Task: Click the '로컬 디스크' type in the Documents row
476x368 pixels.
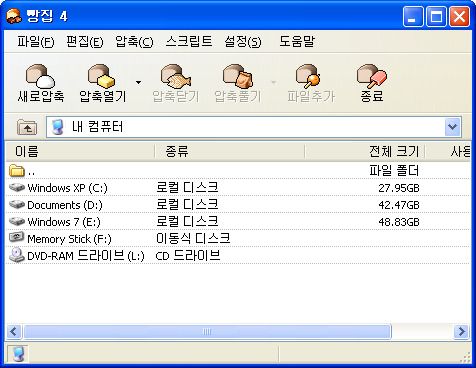Action: coord(187,204)
